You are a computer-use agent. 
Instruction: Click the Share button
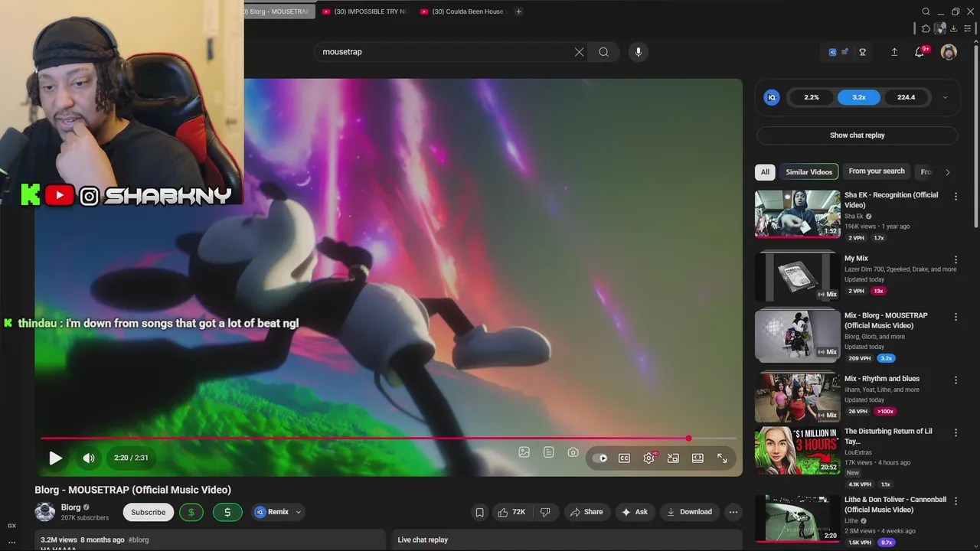click(586, 512)
